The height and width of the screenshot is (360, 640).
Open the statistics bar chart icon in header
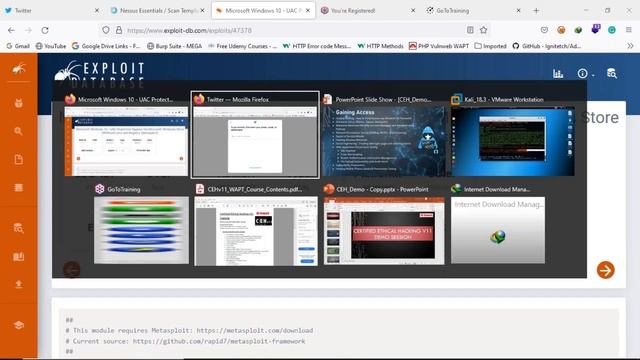point(558,73)
